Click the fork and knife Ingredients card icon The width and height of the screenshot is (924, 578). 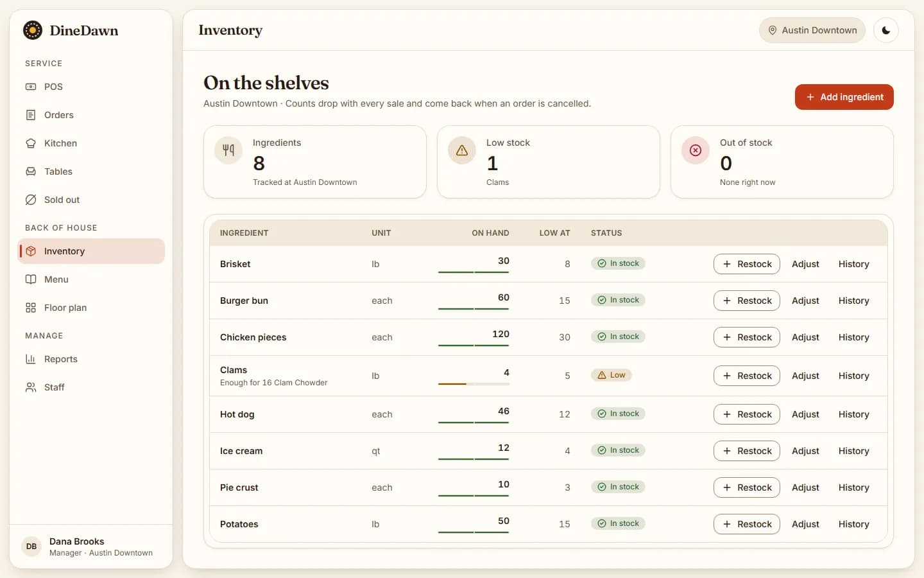point(228,150)
